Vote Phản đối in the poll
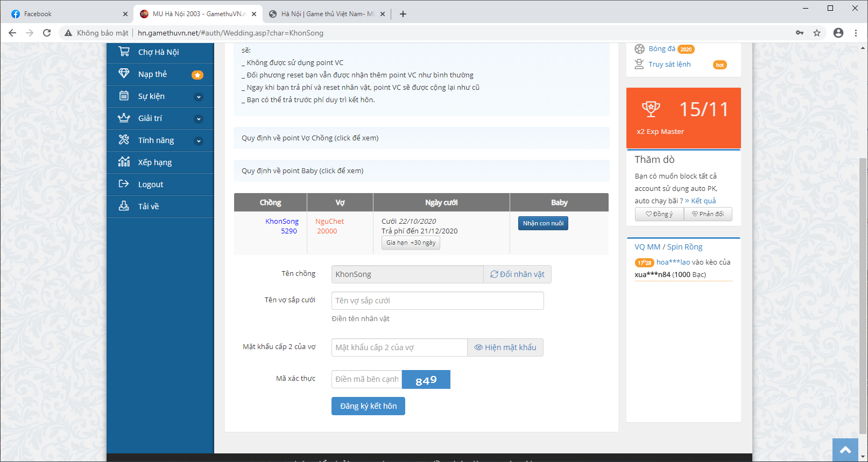868x462 pixels. click(708, 214)
